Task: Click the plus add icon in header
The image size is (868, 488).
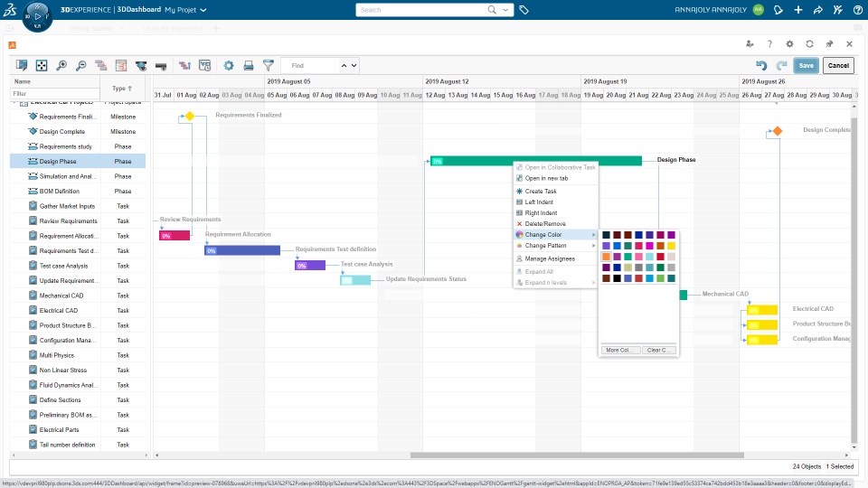Action: pyautogui.click(x=798, y=10)
